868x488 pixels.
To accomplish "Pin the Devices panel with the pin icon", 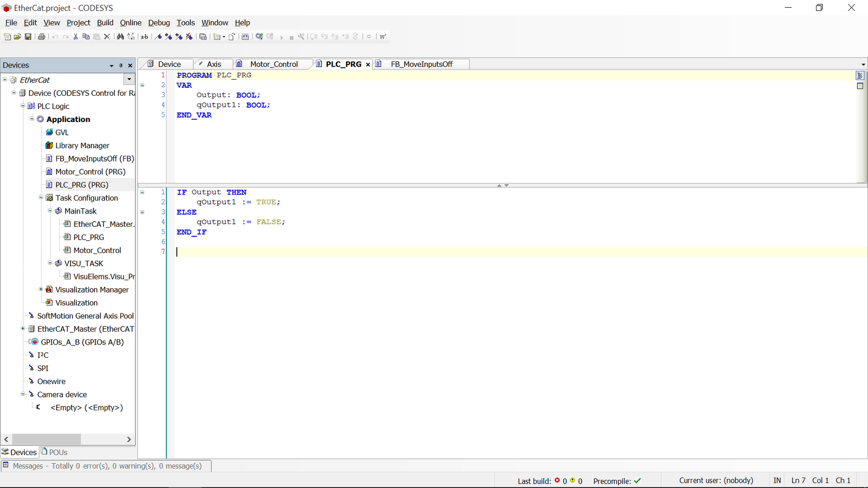I will [x=121, y=65].
